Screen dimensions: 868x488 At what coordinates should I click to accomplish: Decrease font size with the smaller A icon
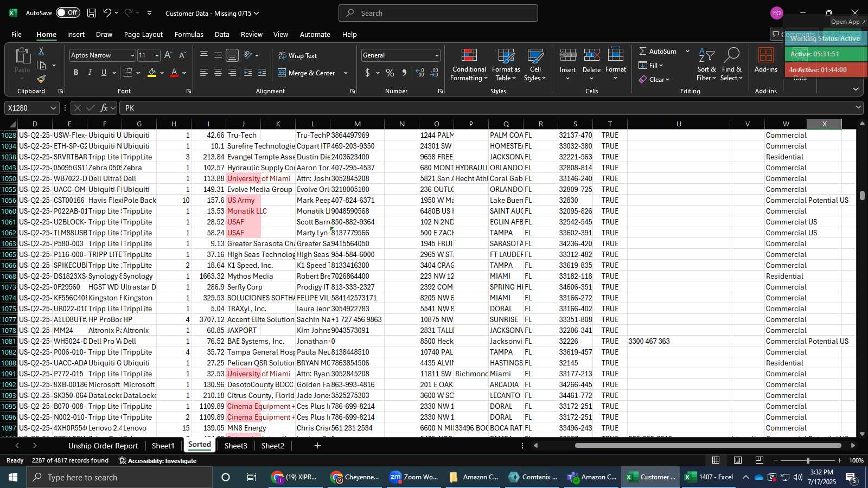[x=182, y=55]
